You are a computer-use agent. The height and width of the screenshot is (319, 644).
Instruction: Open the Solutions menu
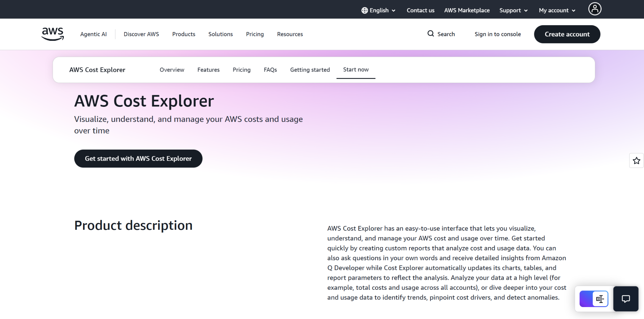click(220, 34)
